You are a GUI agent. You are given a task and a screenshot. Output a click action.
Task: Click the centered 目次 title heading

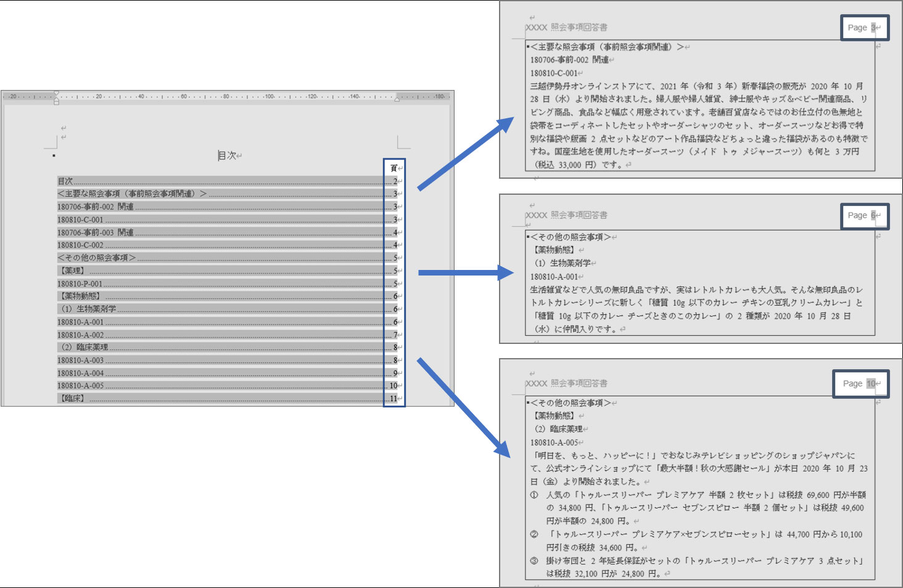click(227, 155)
